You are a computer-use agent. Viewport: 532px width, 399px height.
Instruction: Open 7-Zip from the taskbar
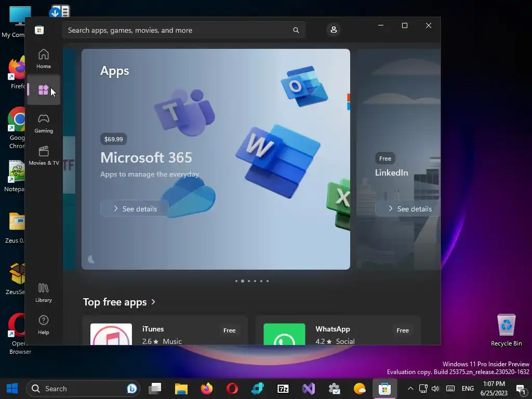[x=283, y=389]
